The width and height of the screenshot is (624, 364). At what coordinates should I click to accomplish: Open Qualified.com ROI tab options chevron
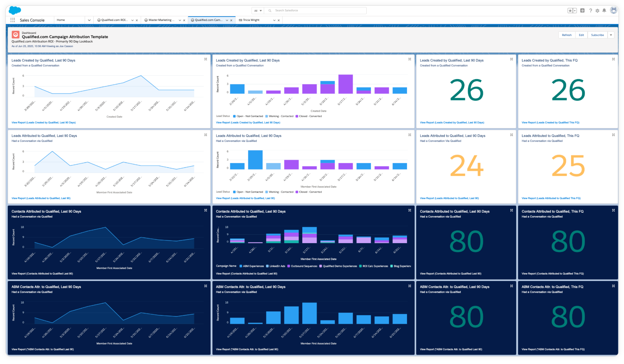[x=132, y=20]
